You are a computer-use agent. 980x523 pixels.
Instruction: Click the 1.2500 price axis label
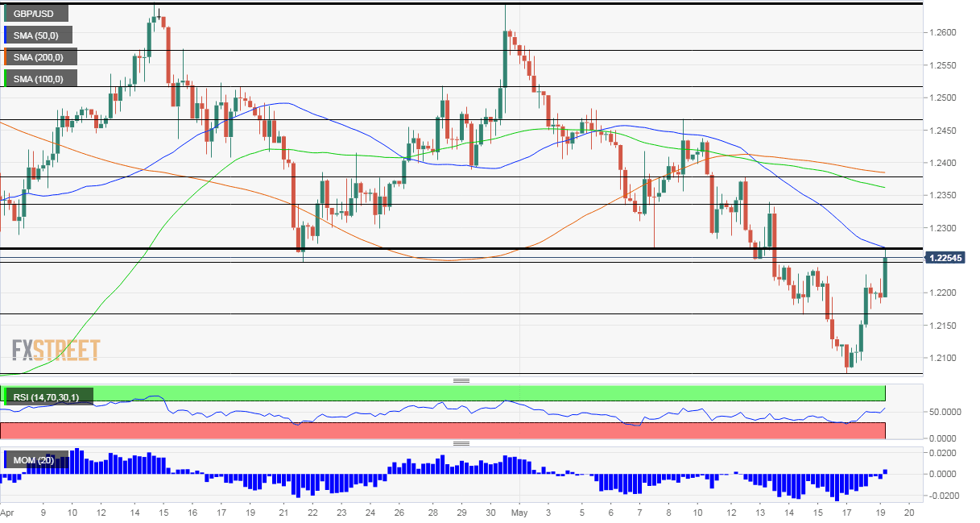pos(942,98)
